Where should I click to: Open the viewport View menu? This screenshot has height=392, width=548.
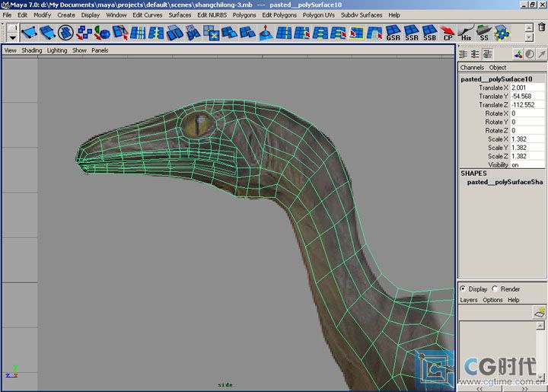(x=10, y=50)
